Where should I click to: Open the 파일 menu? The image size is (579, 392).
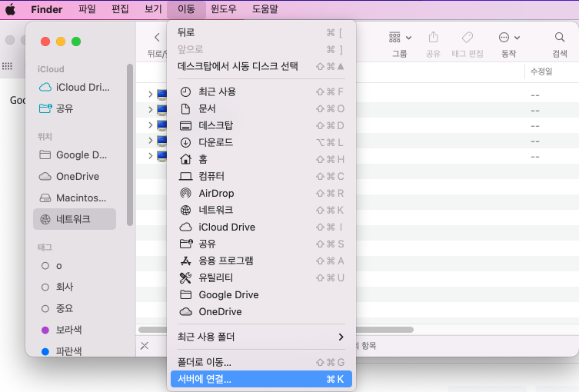tap(87, 9)
